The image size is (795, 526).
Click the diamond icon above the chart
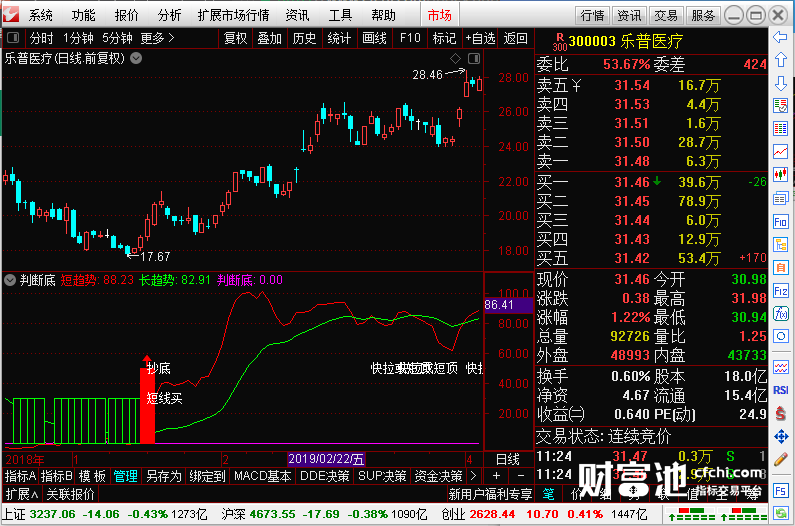point(455,58)
